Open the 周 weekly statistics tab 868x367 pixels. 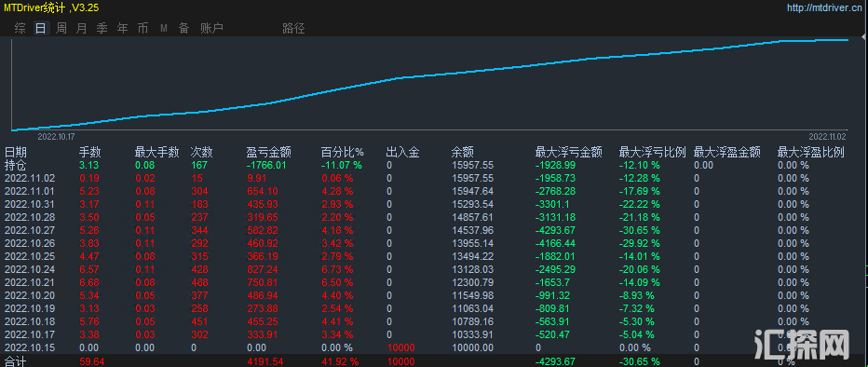tap(61, 28)
